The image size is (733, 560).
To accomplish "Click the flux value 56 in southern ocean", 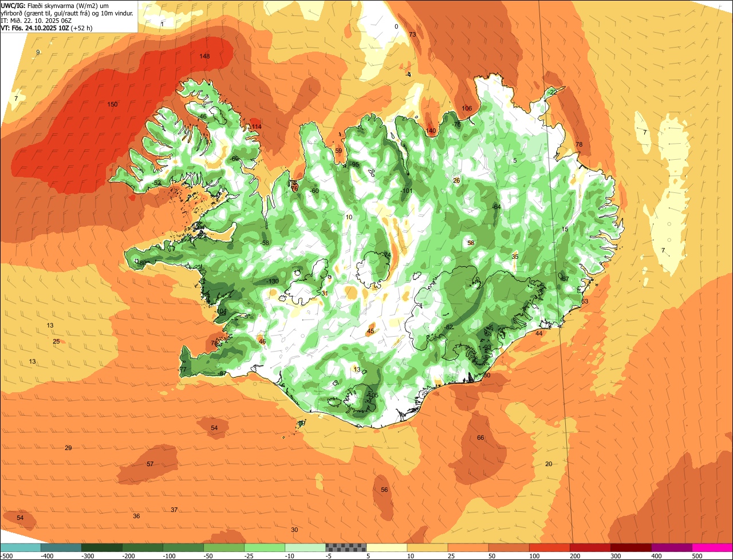I will pyautogui.click(x=384, y=490).
